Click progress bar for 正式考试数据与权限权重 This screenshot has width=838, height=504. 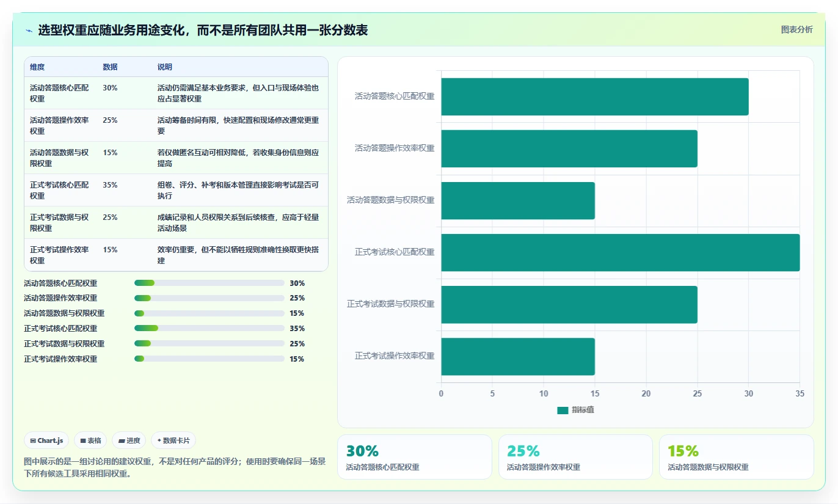click(209, 343)
